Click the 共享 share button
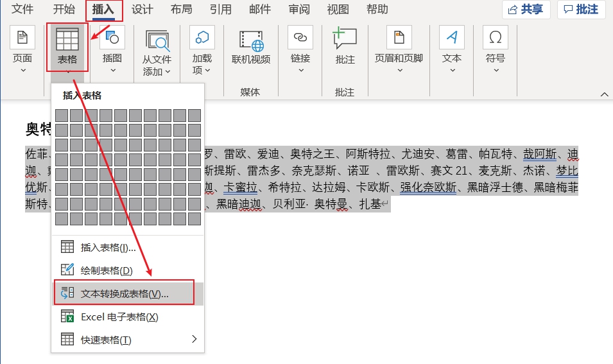 click(526, 10)
